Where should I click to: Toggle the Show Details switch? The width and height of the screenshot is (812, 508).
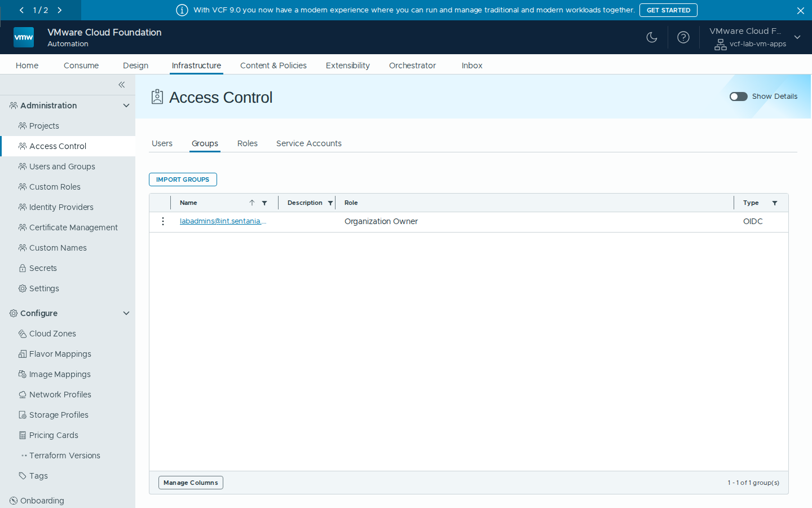(x=739, y=97)
